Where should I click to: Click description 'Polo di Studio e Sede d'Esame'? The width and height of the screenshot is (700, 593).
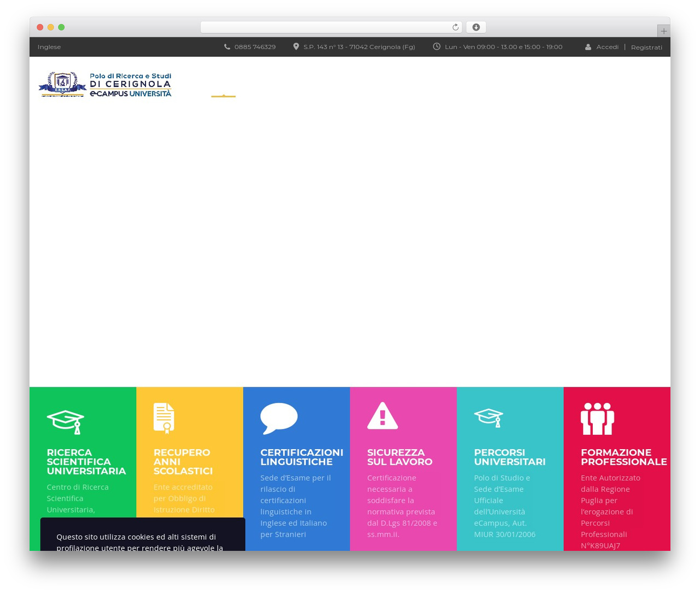tap(505, 506)
